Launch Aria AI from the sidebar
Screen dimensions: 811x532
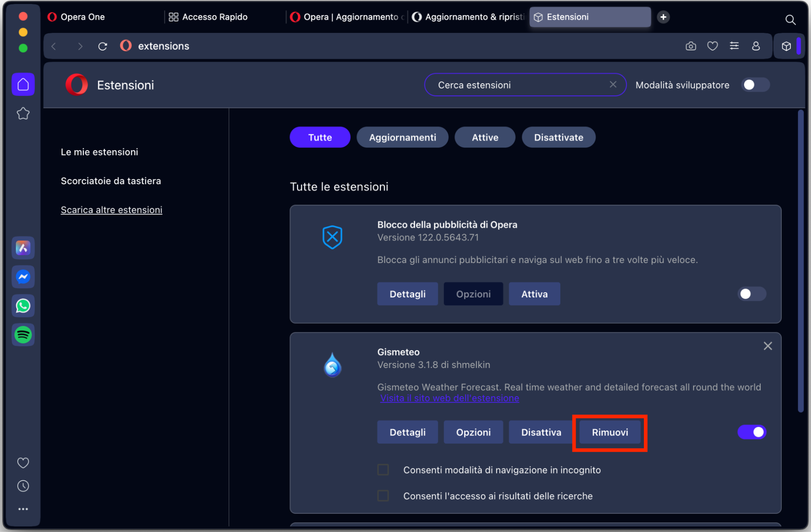click(x=23, y=248)
